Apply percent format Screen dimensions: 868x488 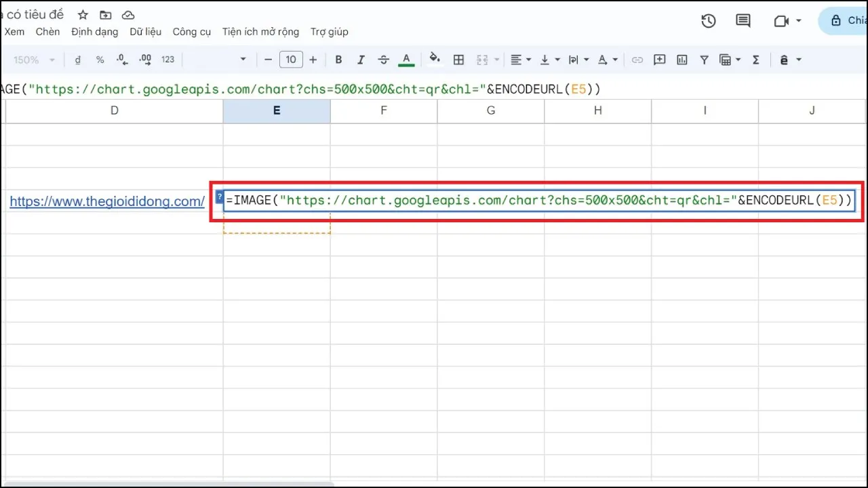(100, 60)
